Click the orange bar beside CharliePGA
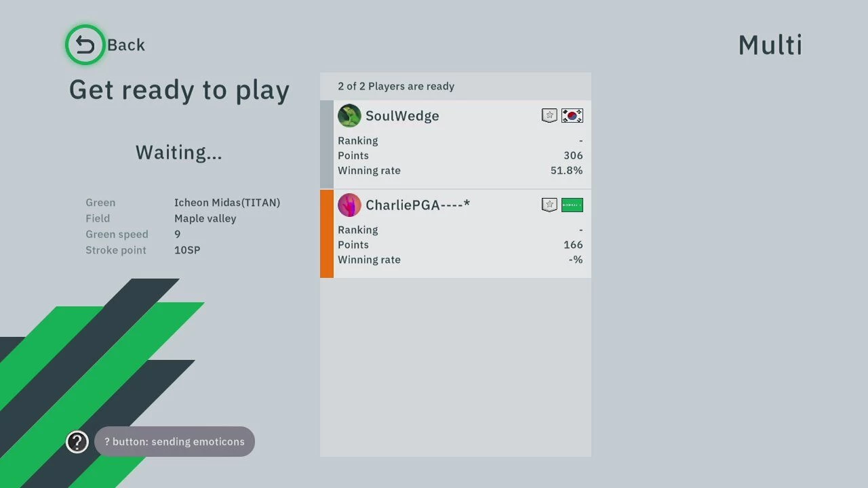Viewport: 868px width, 488px height. (x=327, y=234)
